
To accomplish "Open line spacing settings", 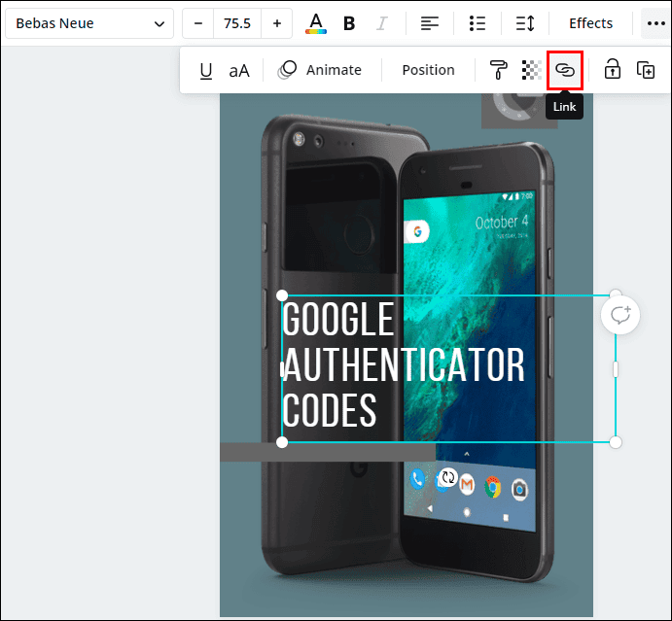I will click(524, 23).
